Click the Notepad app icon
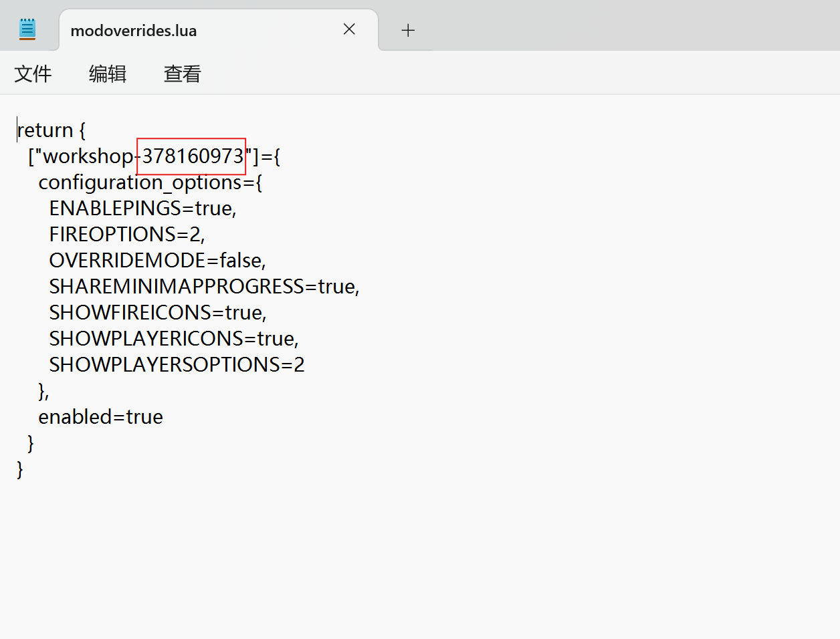 pos(27,29)
